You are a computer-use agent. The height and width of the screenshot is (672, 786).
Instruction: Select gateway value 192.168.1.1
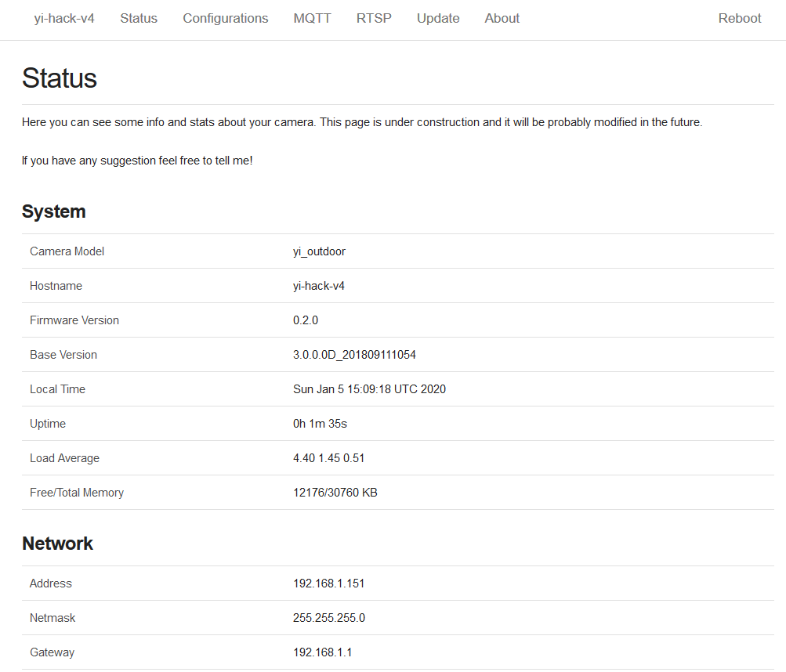click(x=322, y=652)
